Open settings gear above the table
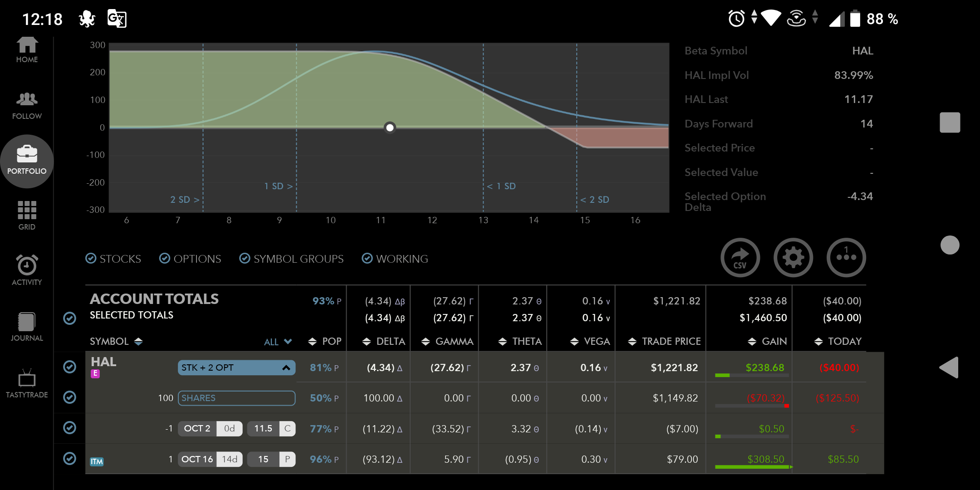 coord(793,258)
